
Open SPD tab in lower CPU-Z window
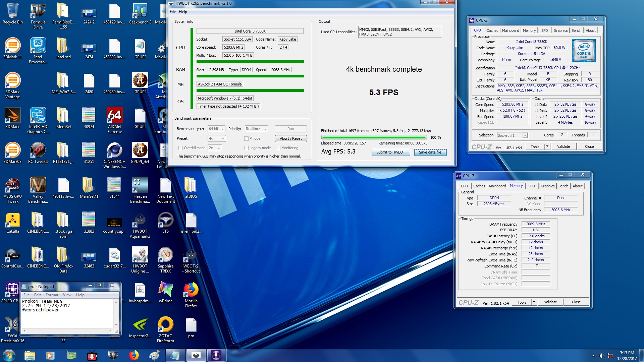coord(532,186)
